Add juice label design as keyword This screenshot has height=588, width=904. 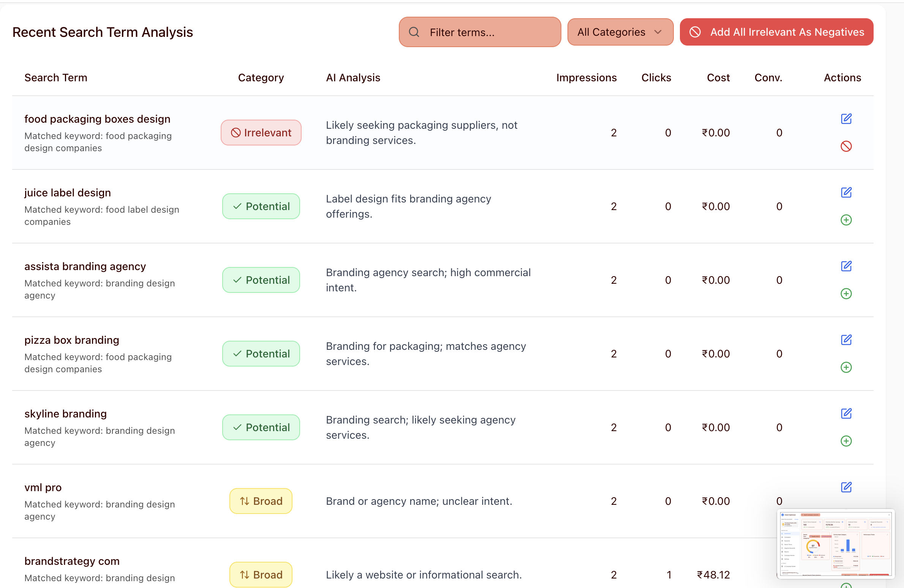(846, 220)
